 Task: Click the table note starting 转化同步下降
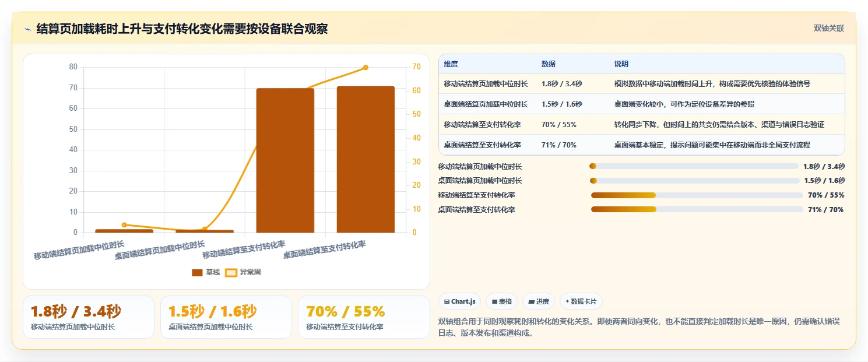(719, 125)
